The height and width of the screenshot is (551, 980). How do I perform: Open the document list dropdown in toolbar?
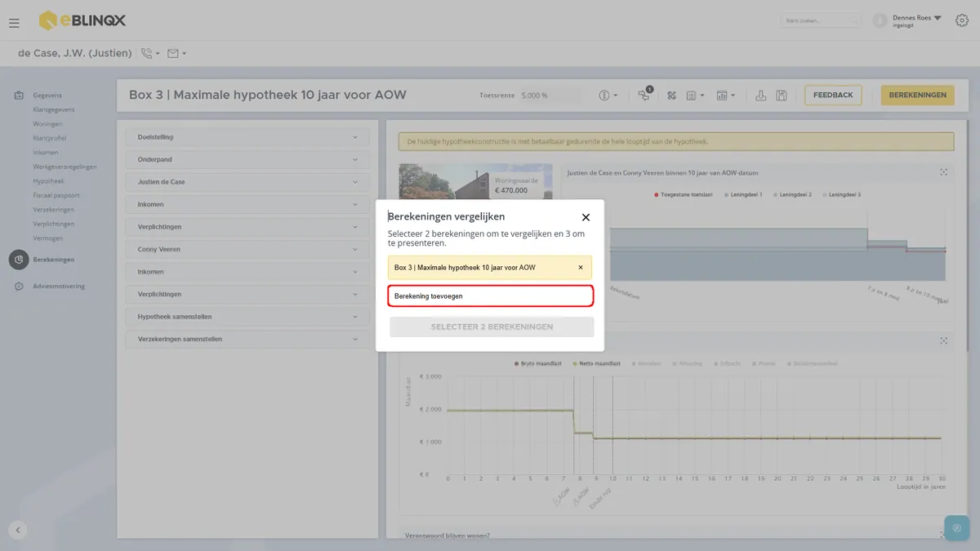pos(695,96)
